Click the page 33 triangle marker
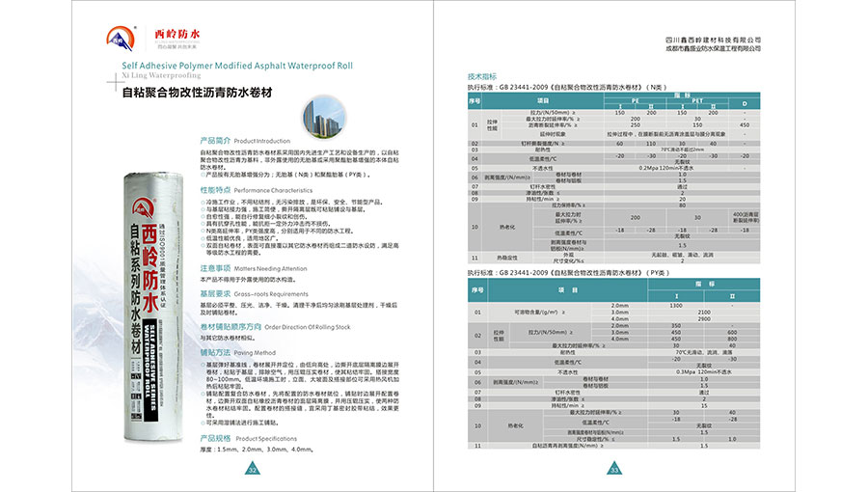This screenshot has width=868, height=492. [614, 468]
